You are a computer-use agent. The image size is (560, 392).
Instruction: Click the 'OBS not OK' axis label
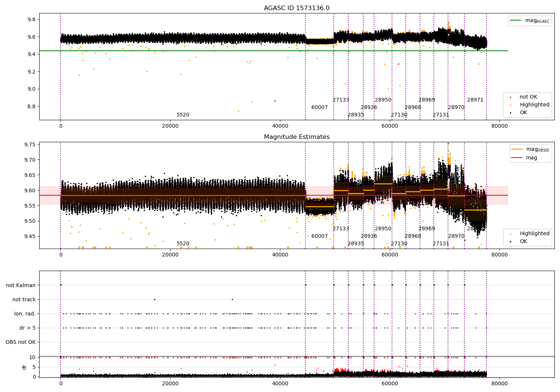[x=21, y=342]
